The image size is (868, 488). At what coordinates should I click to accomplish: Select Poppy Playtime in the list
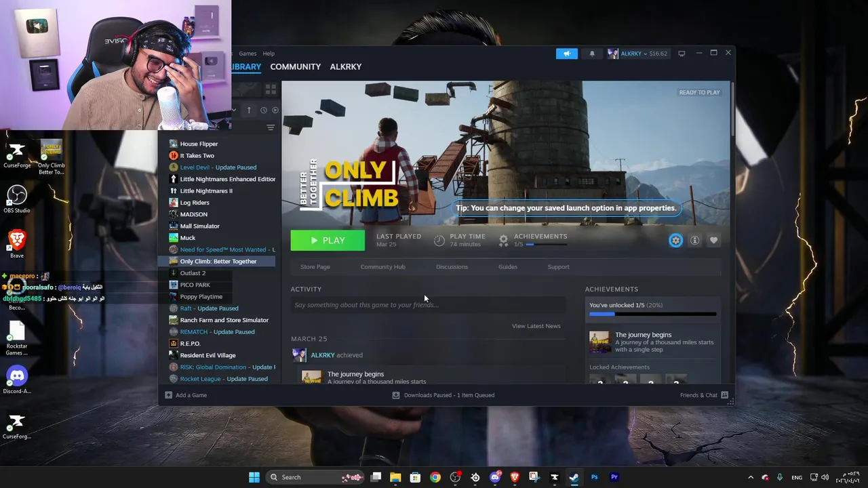tap(201, 296)
